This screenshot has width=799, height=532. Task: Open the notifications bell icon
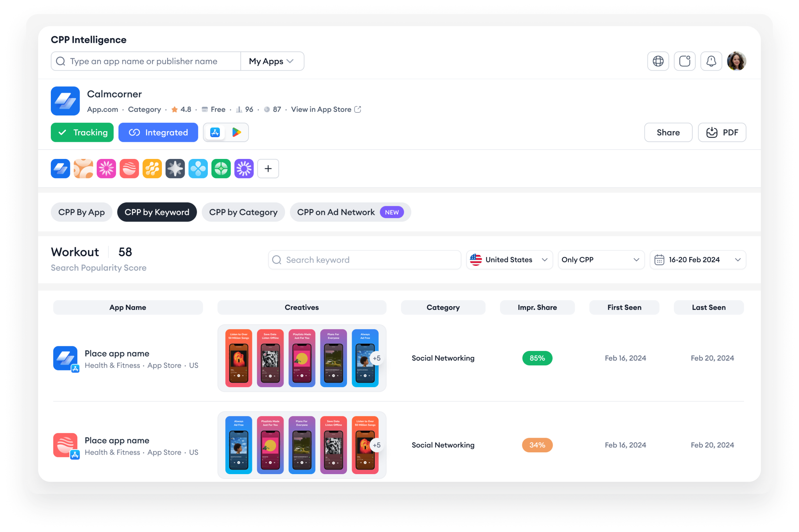[711, 61]
